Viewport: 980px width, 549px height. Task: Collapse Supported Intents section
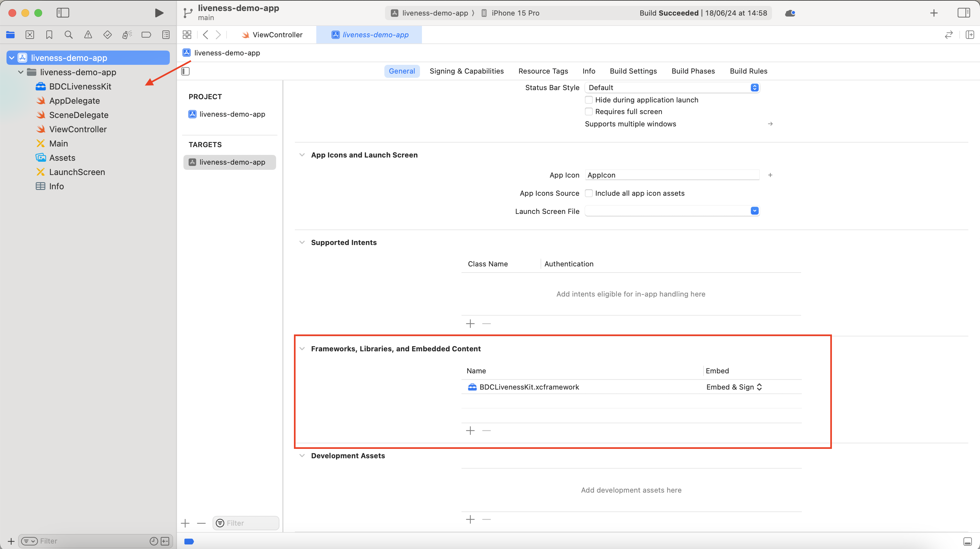(x=302, y=242)
